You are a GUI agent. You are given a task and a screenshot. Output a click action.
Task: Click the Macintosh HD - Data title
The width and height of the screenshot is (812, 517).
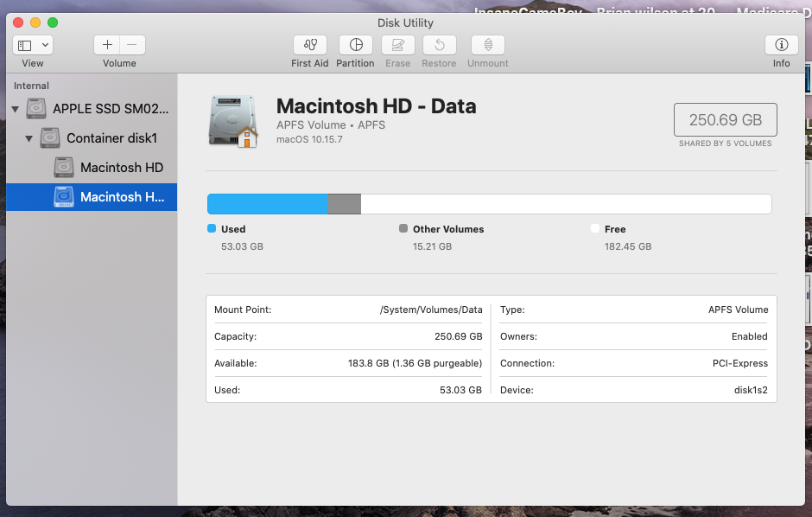377,106
